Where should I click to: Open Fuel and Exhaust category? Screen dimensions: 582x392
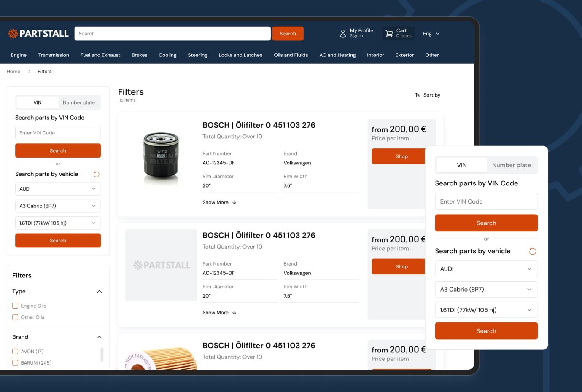click(x=100, y=55)
